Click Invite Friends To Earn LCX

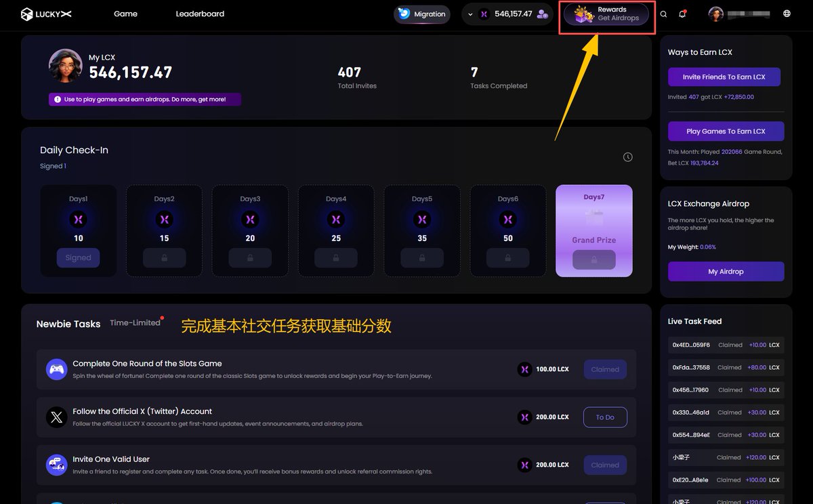(724, 77)
